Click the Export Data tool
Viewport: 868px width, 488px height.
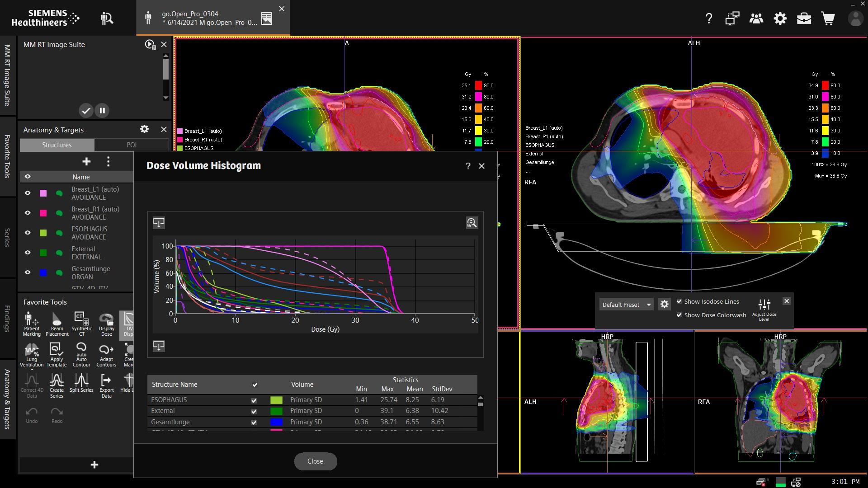[x=106, y=385]
